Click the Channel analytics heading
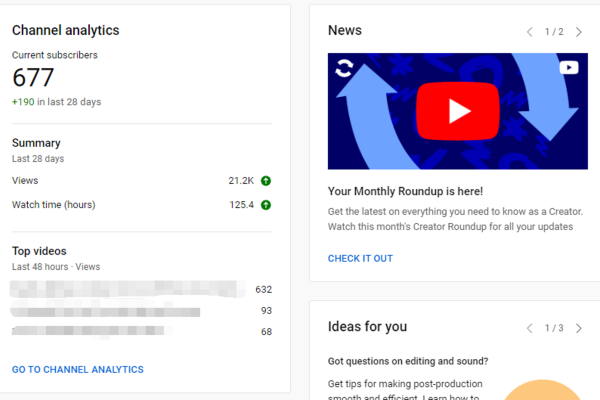The image size is (600, 400). coord(65,30)
